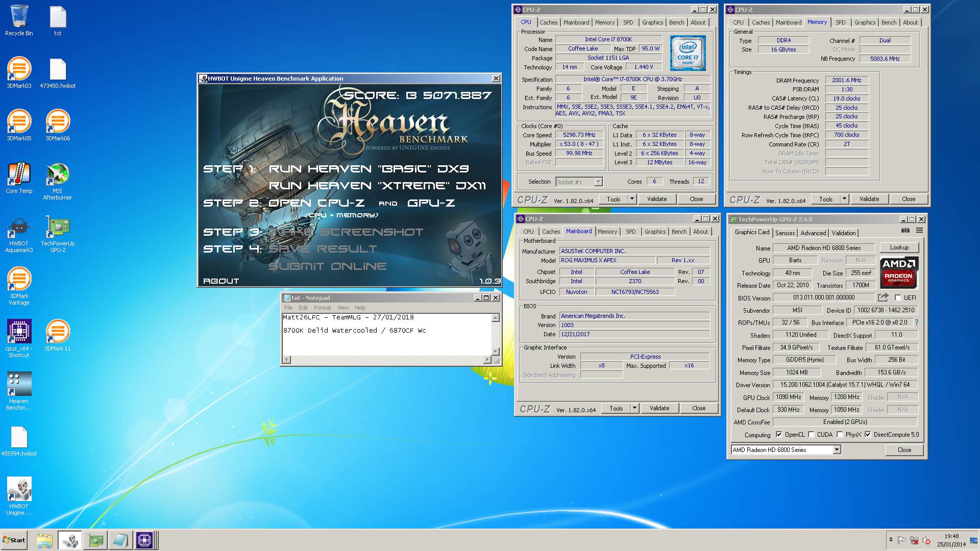Open Core Temp desktop icon

click(x=19, y=178)
